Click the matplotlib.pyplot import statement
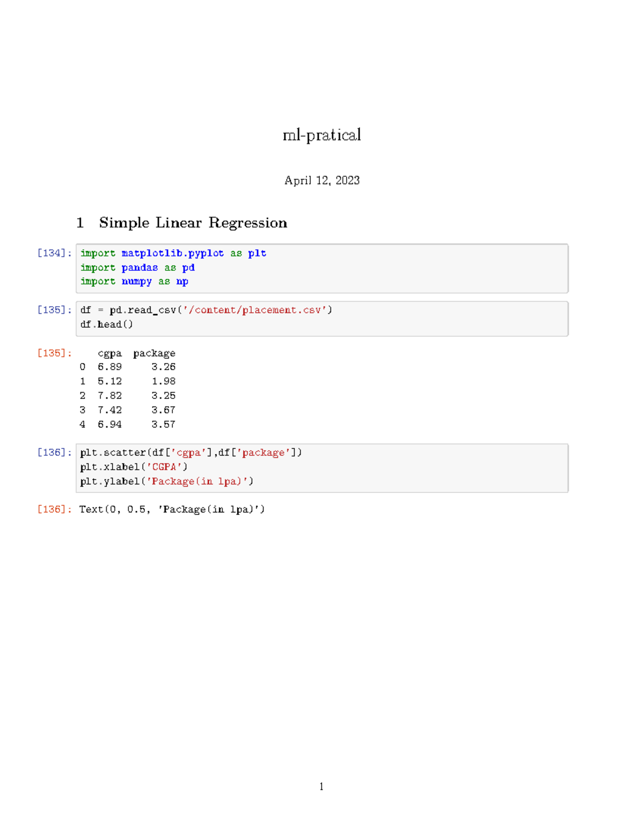 pos(173,253)
